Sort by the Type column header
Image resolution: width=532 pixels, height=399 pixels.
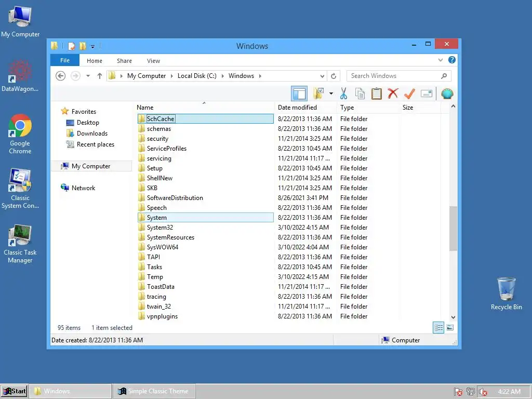pyautogui.click(x=368, y=107)
